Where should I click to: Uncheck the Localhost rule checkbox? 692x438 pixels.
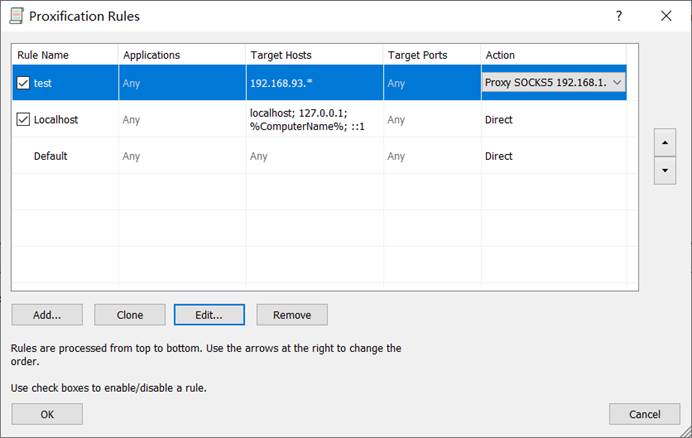[23, 120]
